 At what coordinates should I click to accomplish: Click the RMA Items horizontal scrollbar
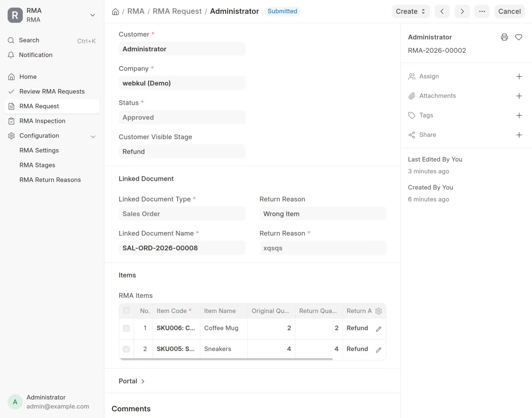coord(226,359)
